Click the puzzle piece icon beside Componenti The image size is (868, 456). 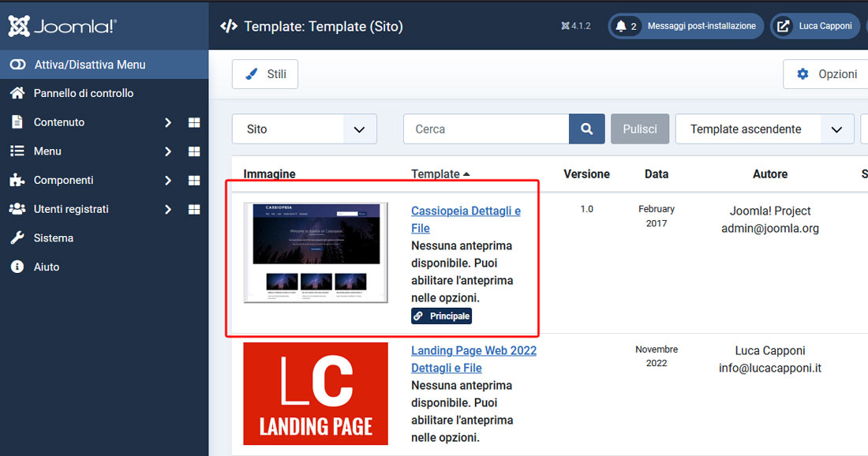17,180
